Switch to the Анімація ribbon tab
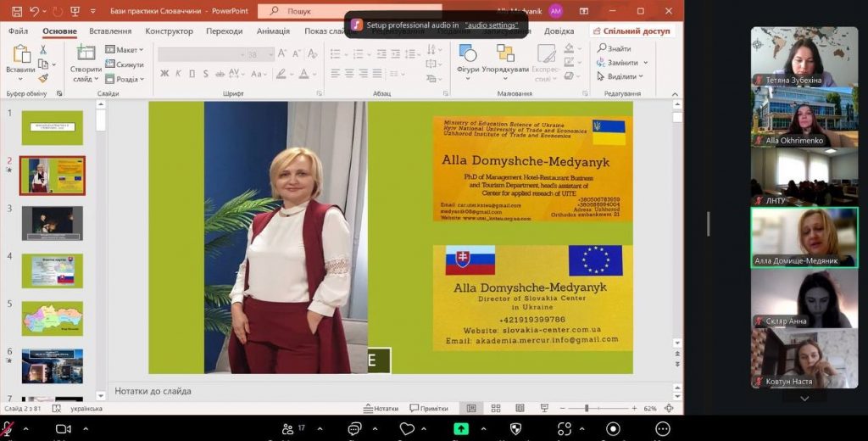The height and width of the screenshot is (441, 868). (272, 31)
